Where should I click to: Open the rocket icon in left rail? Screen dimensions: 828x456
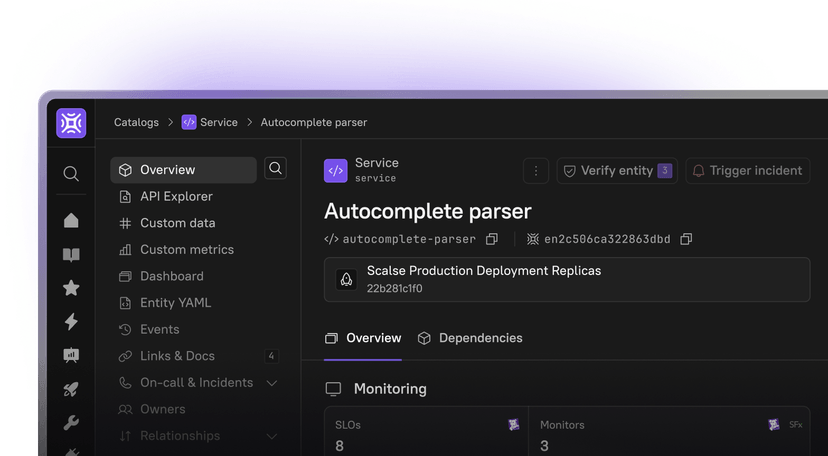click(71, 389)
